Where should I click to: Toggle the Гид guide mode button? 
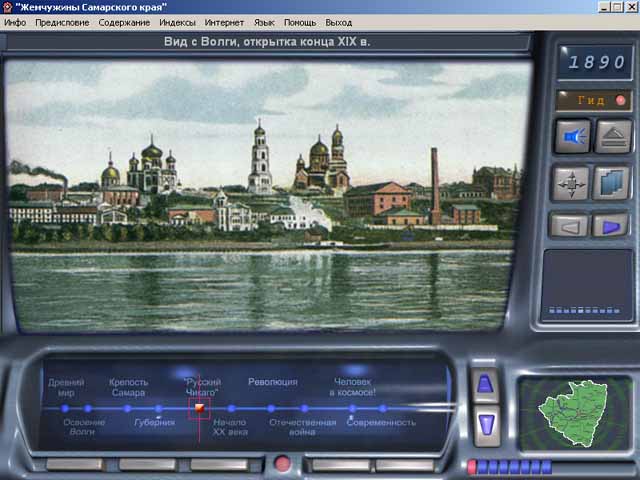click(595, 101)
